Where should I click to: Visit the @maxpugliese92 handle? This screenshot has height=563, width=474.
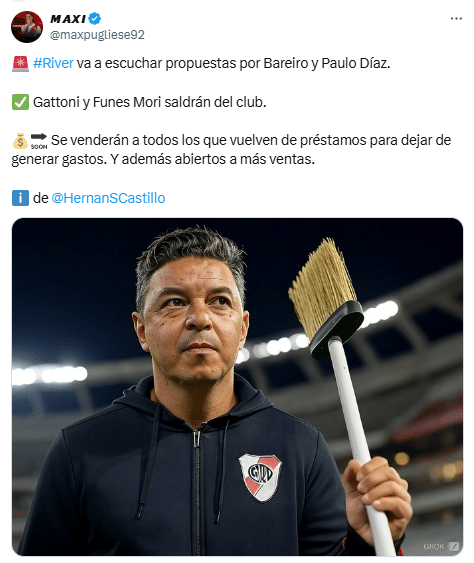pyautogui.click(x=97, y=35)
